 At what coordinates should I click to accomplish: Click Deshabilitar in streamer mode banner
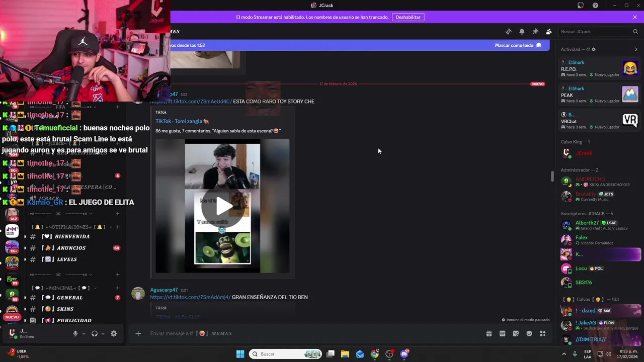pyautogui.click(x=408, y=17)
